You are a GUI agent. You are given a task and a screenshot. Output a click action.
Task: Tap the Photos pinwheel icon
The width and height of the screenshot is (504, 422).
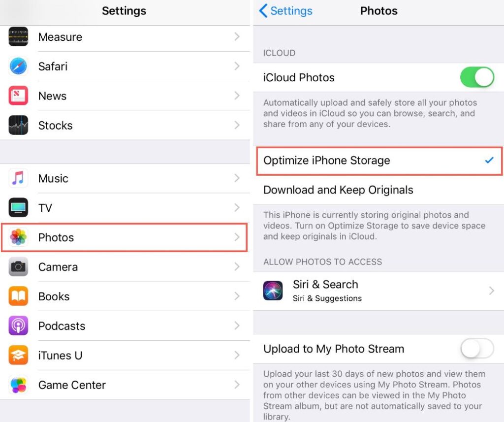pos(18,237)
